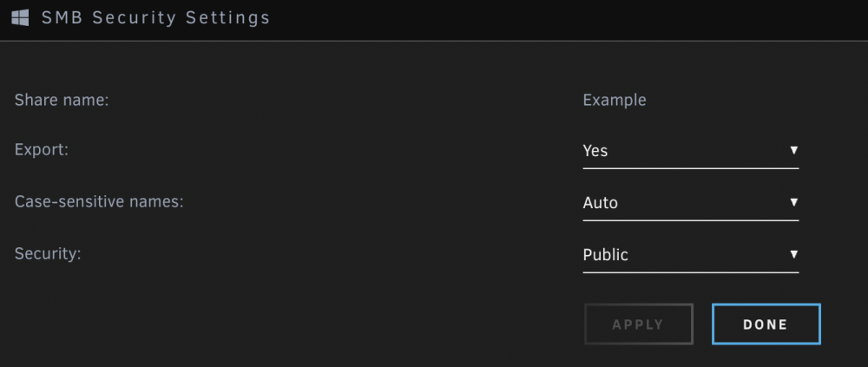This screenshot has width=868, height=367.
Task: Click the Done button
Action: point(766,324)
